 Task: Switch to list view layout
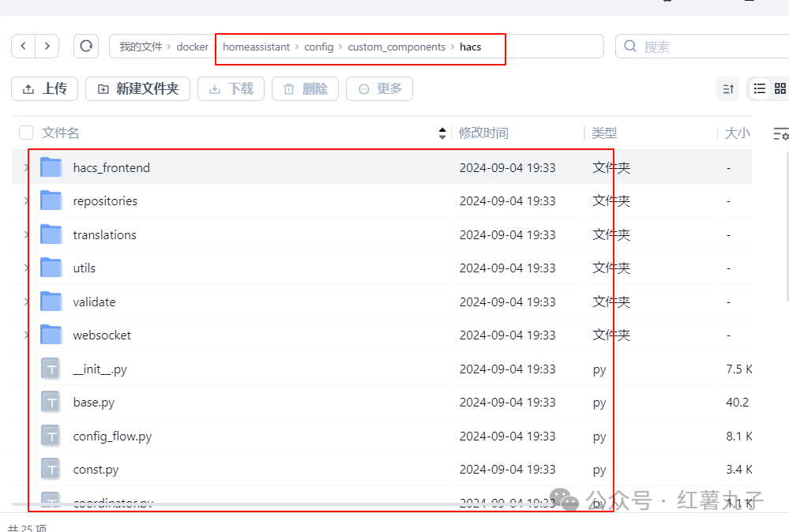760,89
